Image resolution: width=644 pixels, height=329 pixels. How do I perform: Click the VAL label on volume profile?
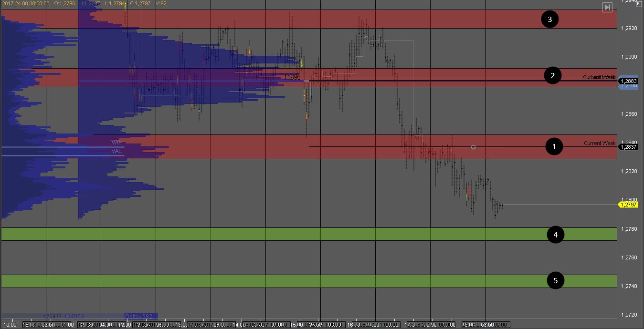(x=116, y=151)
